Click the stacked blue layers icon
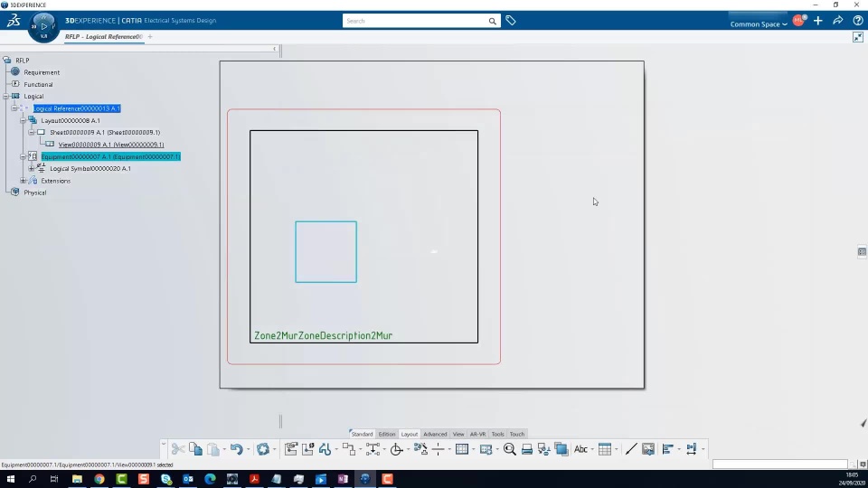This screenshot has height=488, width=868. click(561, 449)
